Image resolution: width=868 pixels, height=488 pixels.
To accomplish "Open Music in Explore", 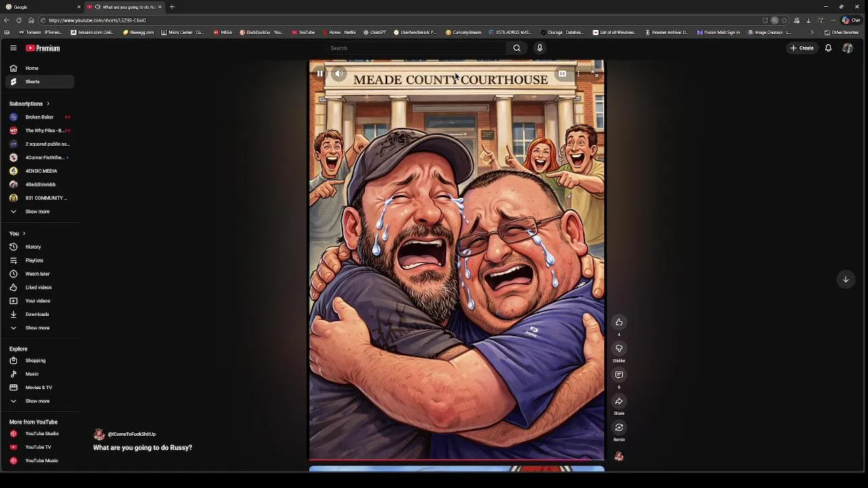I will point(40,374).
